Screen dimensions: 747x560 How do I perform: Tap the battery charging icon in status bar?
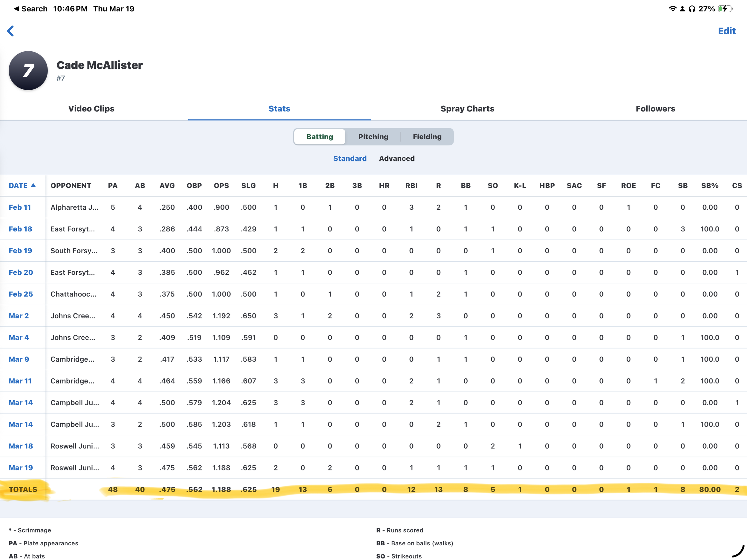[x=725, y=9]
